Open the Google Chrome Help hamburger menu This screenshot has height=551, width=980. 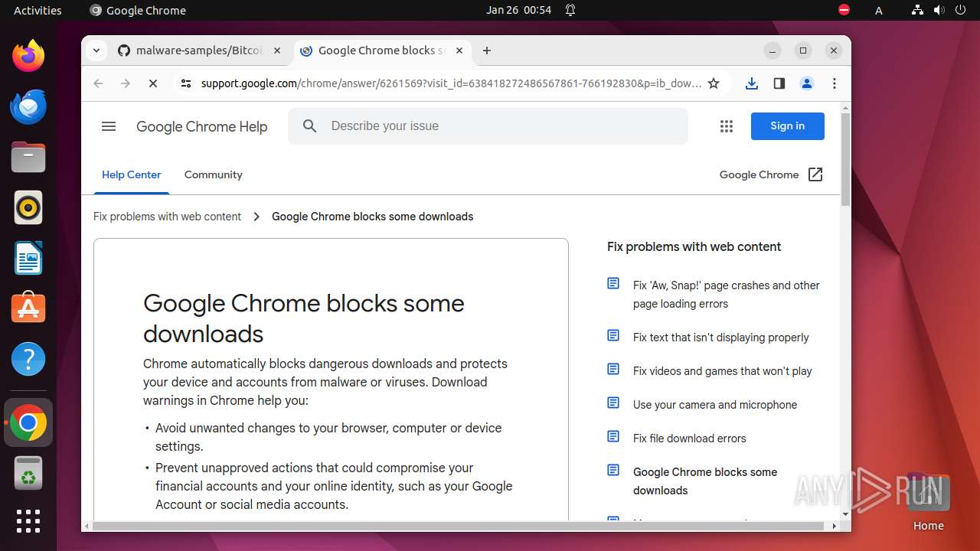[109, 126]
